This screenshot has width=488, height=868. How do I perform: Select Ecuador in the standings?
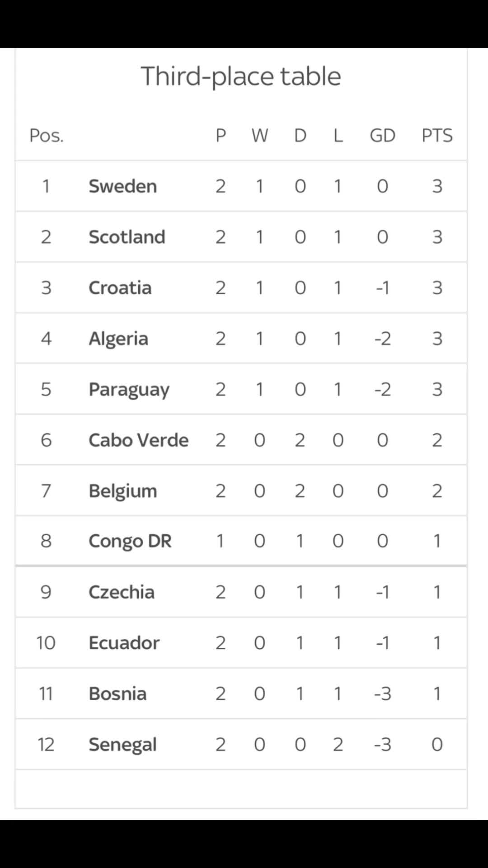tap(124, 642)
